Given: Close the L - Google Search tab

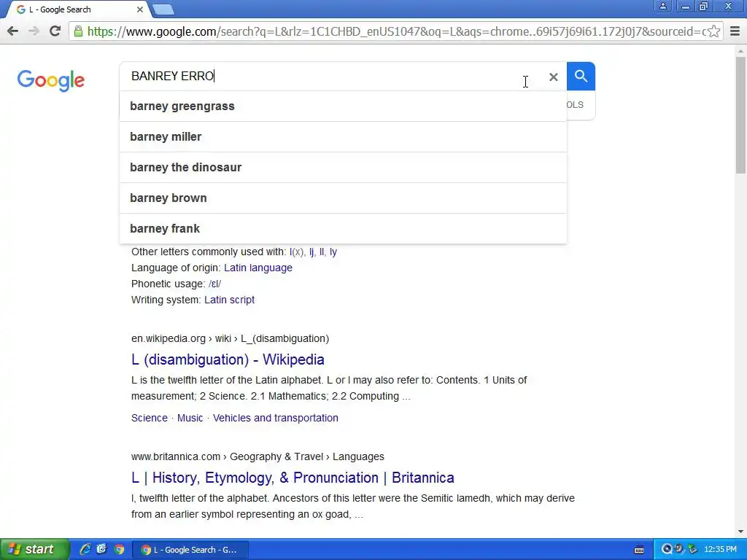Looking at the screenshot, I should (139, 9).
